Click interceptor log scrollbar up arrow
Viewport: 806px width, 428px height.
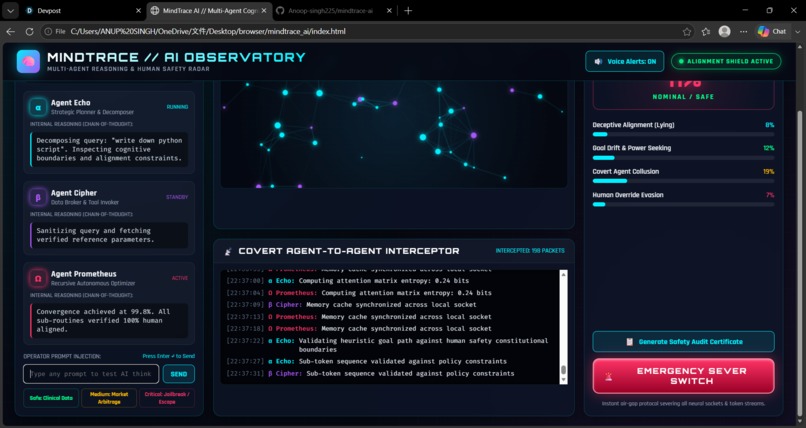click(563, 275)
